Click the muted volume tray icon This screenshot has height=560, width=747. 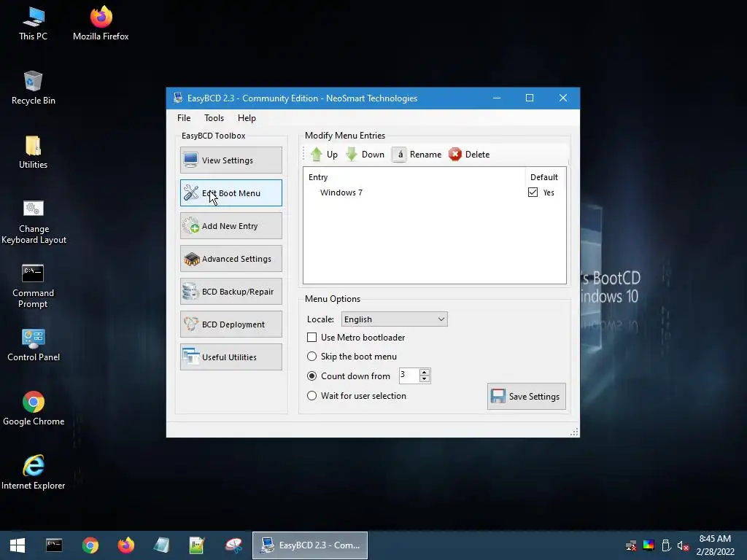pos(683,545)
